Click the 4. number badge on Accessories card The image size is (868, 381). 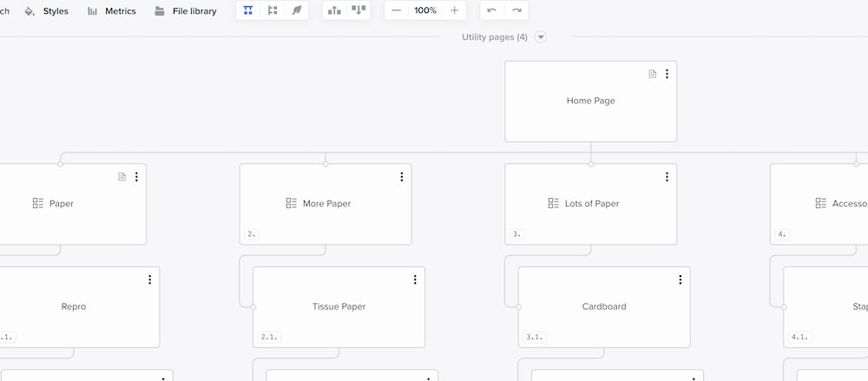coord(782,234)
